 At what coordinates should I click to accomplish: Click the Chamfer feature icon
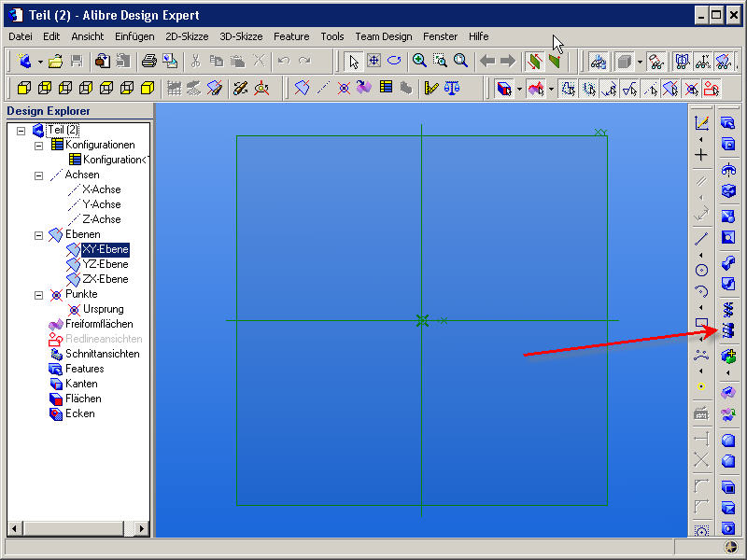(x=728, y=460)
